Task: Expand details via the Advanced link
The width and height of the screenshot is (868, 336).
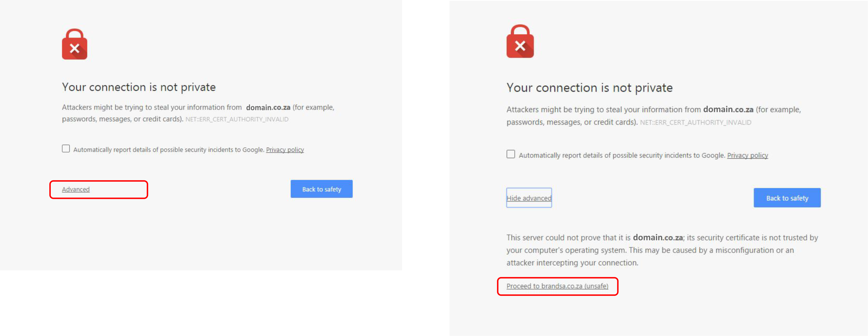Action: click(76, 189)
